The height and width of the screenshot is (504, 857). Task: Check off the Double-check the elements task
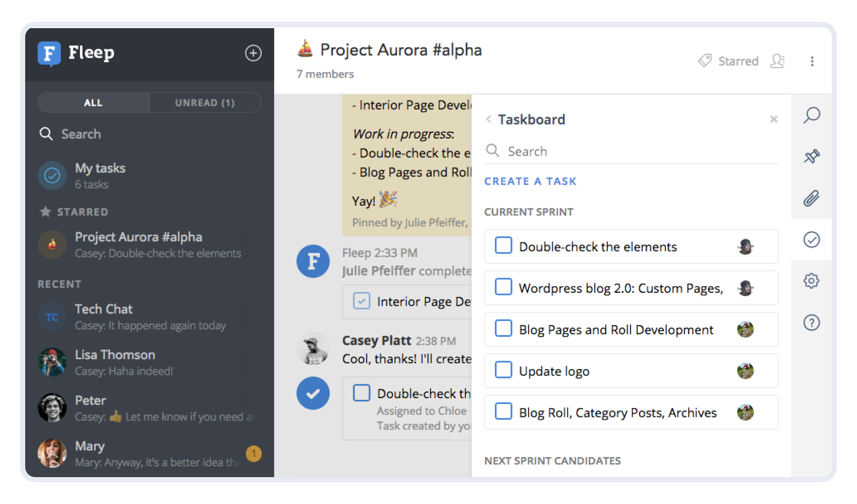tap(503, 246)
